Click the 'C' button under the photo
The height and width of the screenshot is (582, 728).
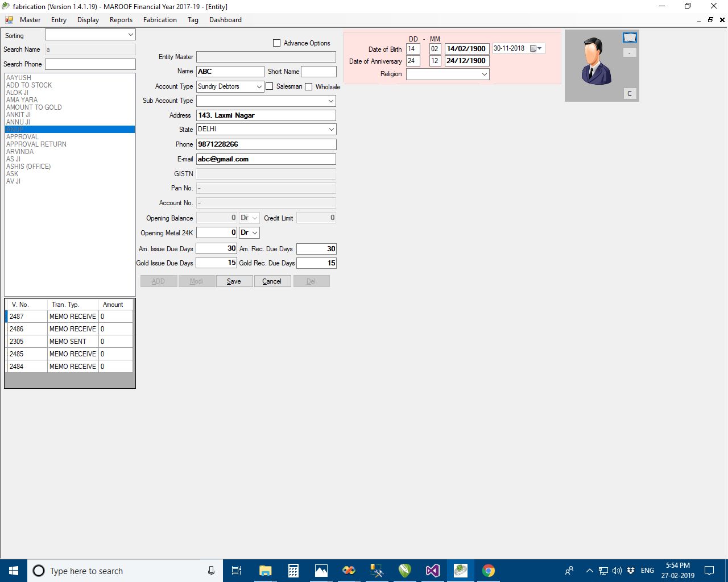click(x=629, y=94)
